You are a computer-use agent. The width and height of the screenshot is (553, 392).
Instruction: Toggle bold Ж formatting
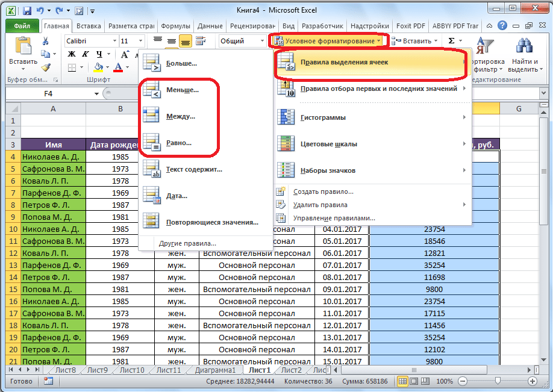(72, 54)
